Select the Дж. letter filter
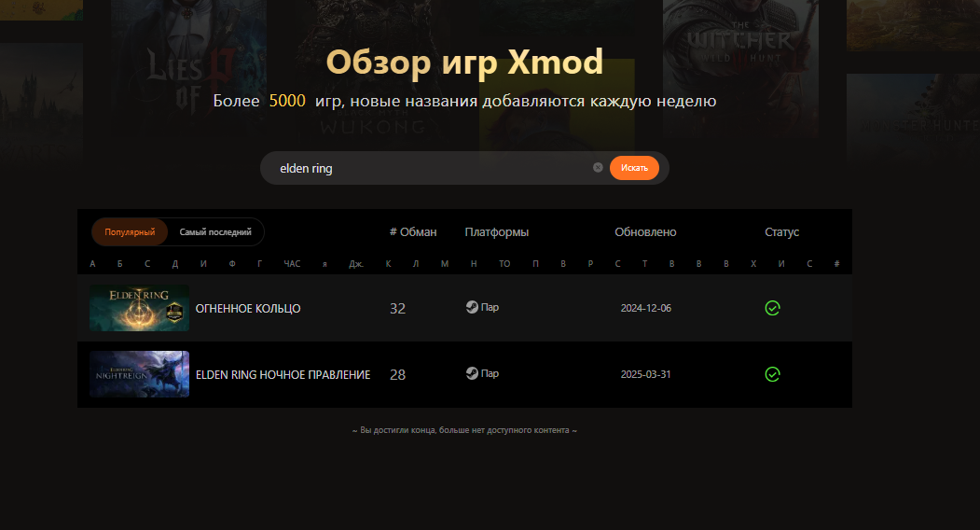Viewport: 980px width, 530px height. (x=356, y=264)
